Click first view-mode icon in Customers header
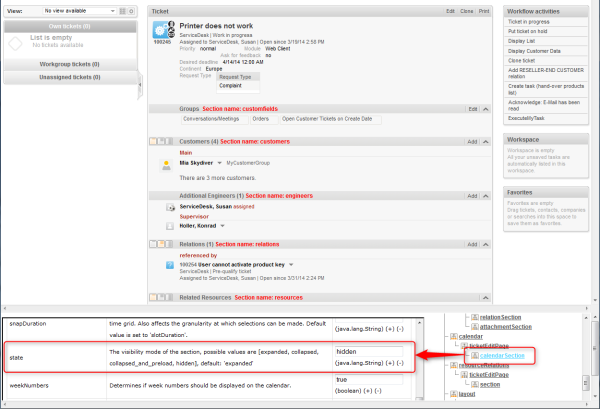 pyautogui.click(x=153, y=142)
